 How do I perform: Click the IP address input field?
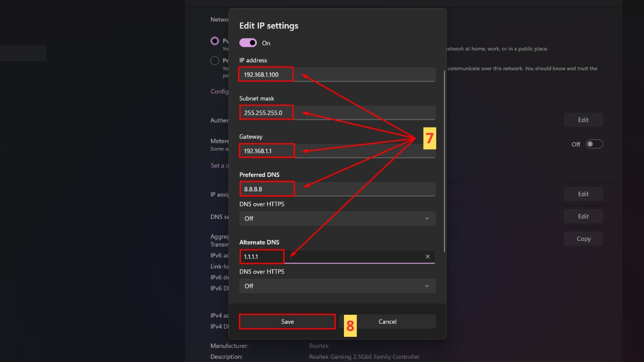point(337,75)
